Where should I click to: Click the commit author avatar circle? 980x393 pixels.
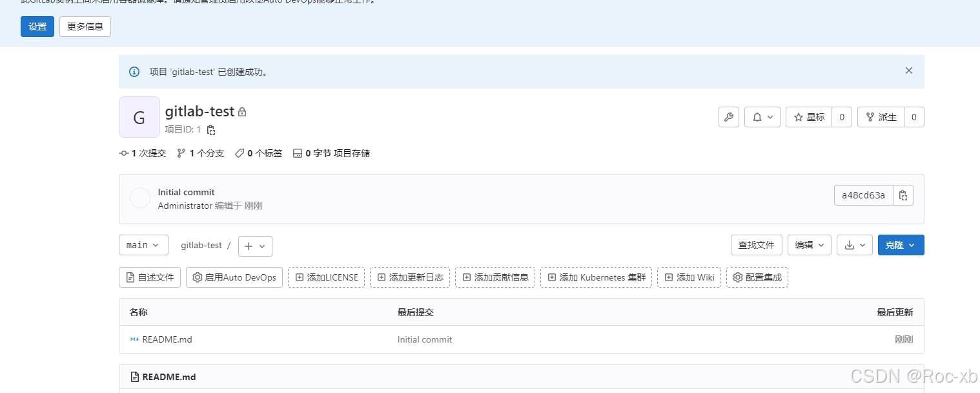coord(140,198)
